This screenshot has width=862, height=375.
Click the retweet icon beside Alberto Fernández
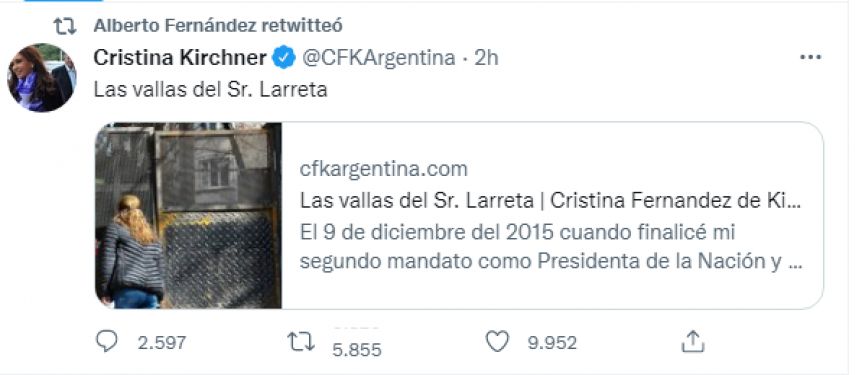pos(65,26)
